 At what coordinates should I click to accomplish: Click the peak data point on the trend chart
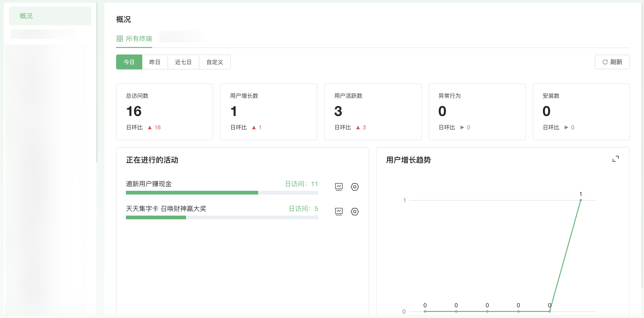581,200
